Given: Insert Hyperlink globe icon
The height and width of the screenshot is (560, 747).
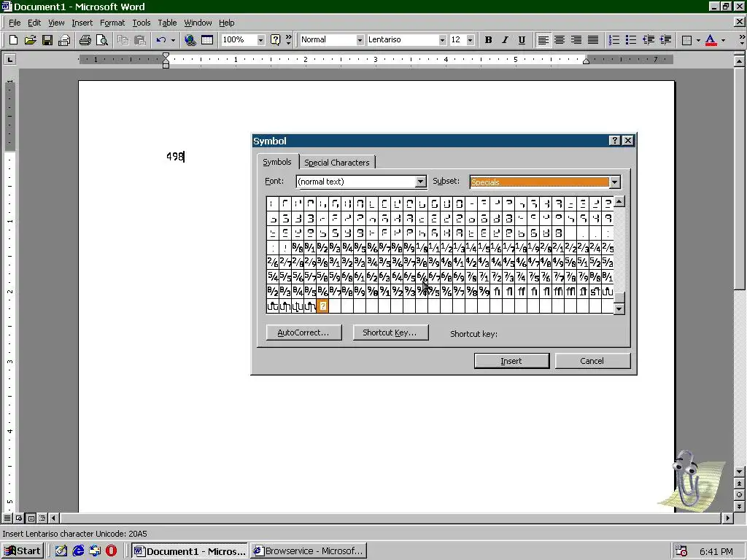Looking at the screenshot, I should point(190,40).
